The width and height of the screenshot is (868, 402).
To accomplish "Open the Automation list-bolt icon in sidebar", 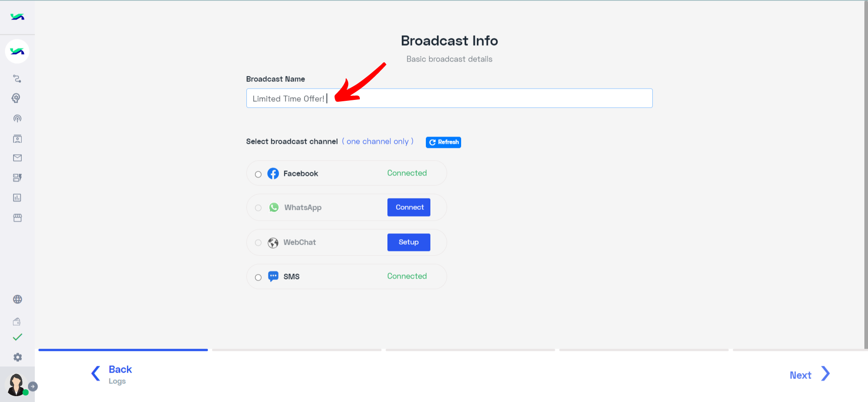I will pos(17,178).
